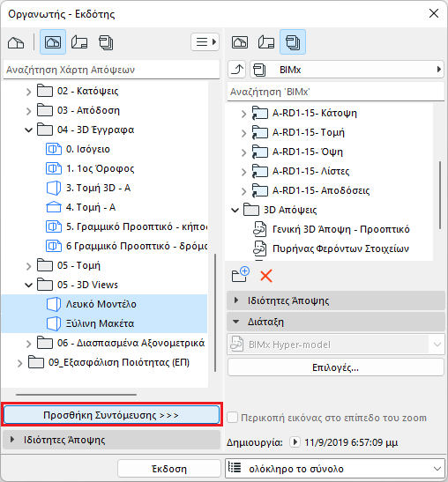The width and height of the screenshot is (448, 482).
Task: Expand the A-RD1-15- Κάτοψη folder
Action: tap(243, 114)
